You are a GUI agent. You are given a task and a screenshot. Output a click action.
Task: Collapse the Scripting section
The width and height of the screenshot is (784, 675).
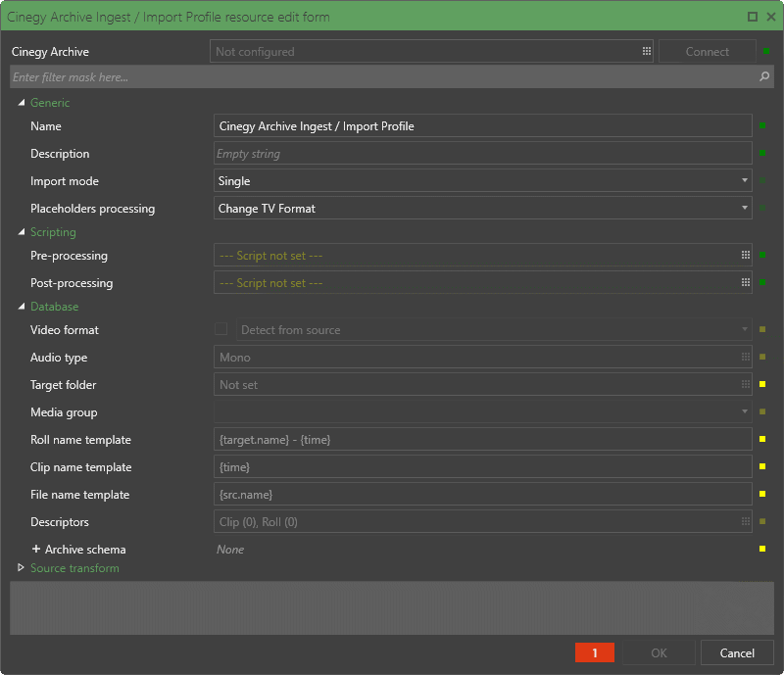(x=21, y=232)
